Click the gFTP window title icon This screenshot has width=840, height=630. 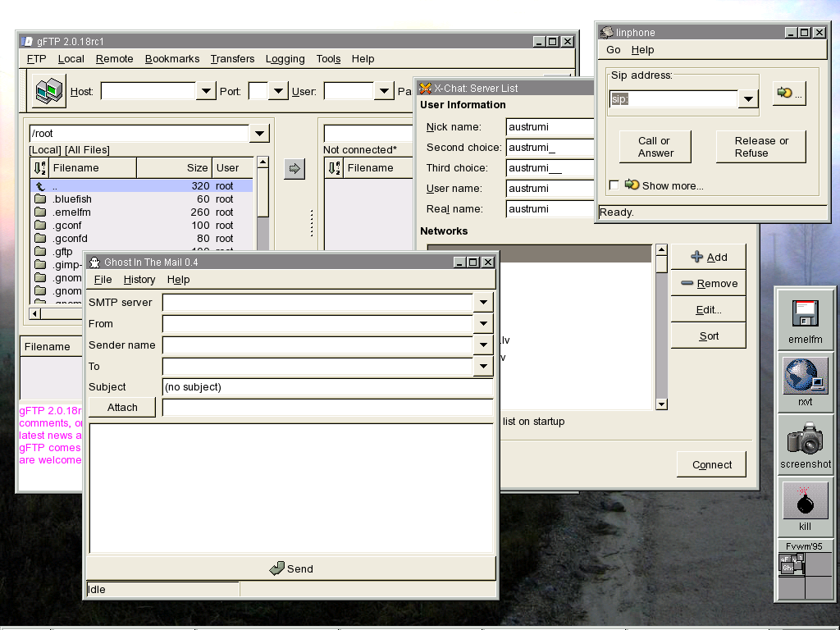tap(27, 41)
